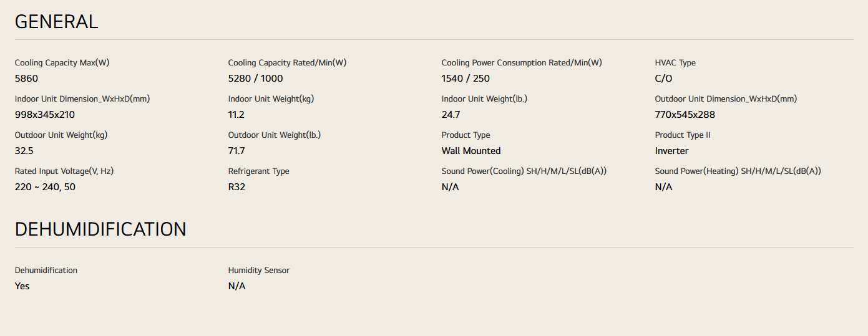
Task: Select the 220 ~ 240, 50 voltage value
Action: pos(45,187)
